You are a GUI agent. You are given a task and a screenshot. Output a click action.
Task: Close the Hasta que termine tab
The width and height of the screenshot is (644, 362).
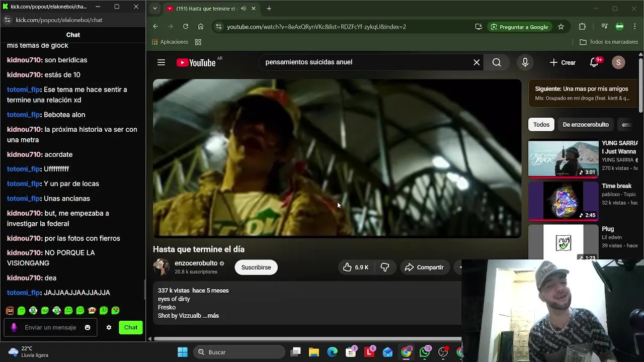[x=254, y=9]
